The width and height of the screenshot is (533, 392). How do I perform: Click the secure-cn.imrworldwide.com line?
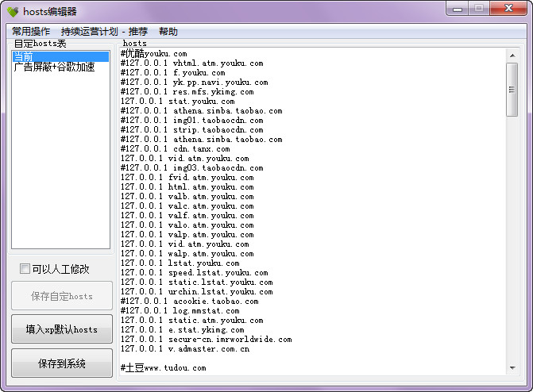[207, 339]
